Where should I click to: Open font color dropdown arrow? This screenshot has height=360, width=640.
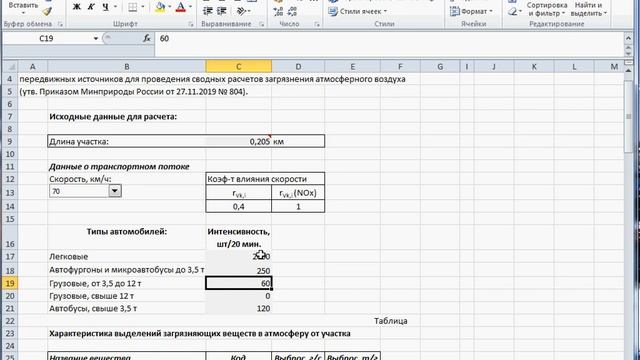click(190, 7)
